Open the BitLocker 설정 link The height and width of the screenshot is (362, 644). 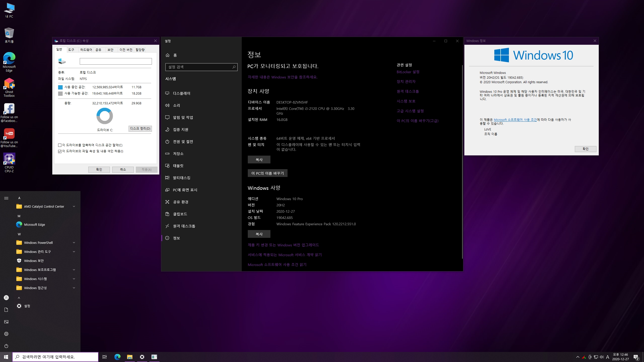pos(408,72)
